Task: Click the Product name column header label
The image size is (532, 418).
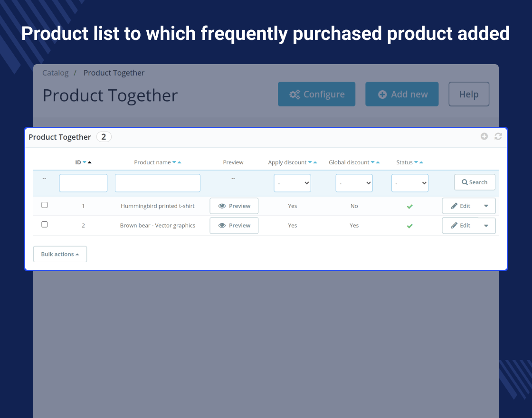Action: pyautogui.click(x=152, y=162)
